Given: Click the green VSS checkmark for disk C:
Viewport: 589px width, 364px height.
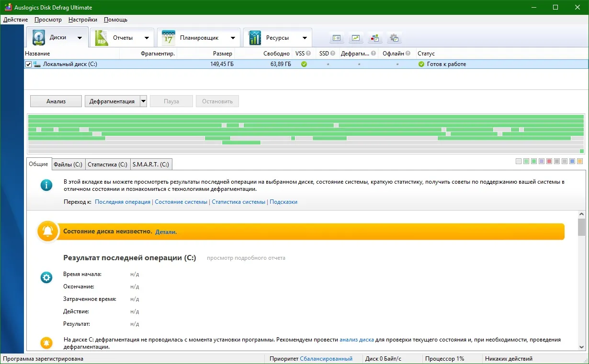Looking at the screenshot, I should (304, 64).
